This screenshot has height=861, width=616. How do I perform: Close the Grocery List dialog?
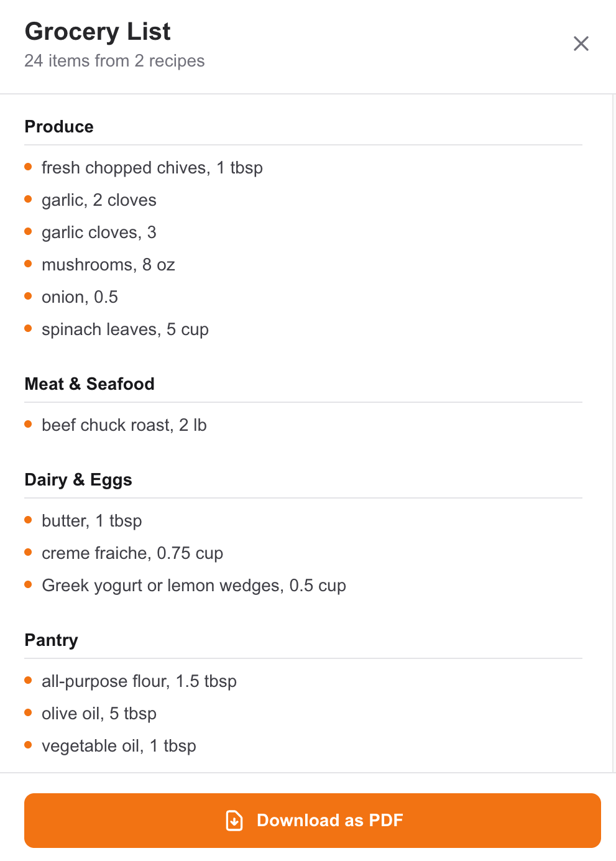[x=581, y=44]
